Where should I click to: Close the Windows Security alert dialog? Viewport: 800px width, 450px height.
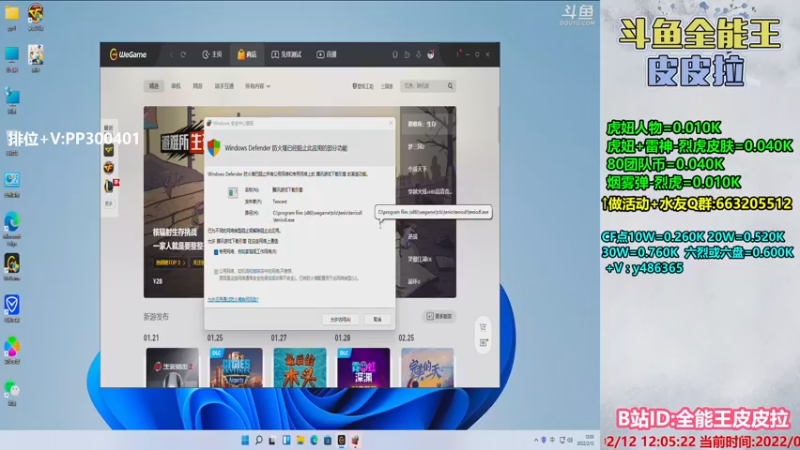[x=391, y=123]
